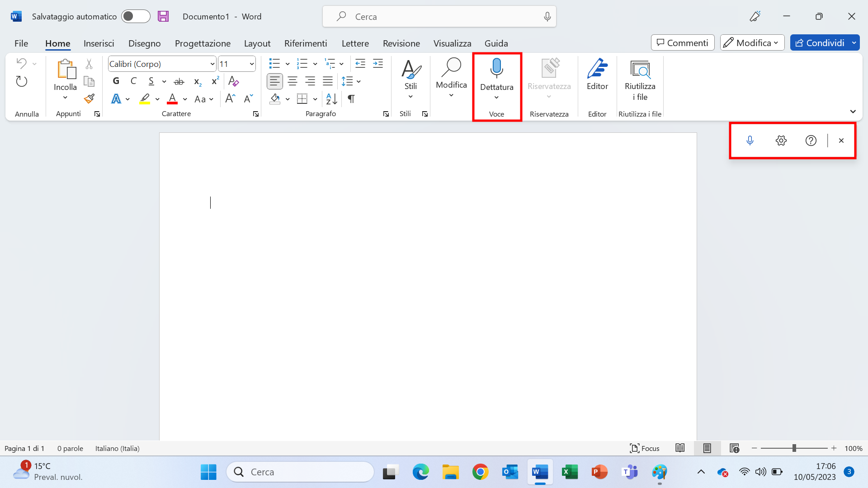Screen dimensions: 868x488
Task: Show paragraph marks with the pilcrow icon
Action: [x=352, y=99]
